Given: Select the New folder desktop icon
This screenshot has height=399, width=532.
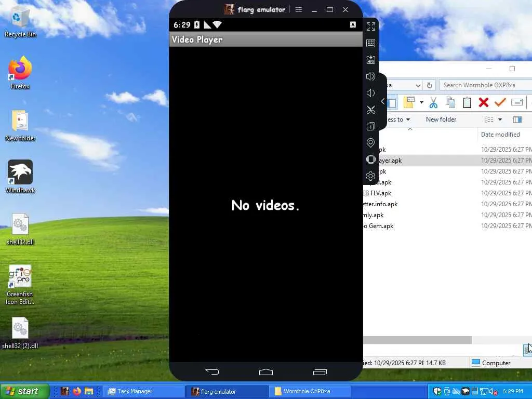Looking at the screenshot, I should click(20, 125).
